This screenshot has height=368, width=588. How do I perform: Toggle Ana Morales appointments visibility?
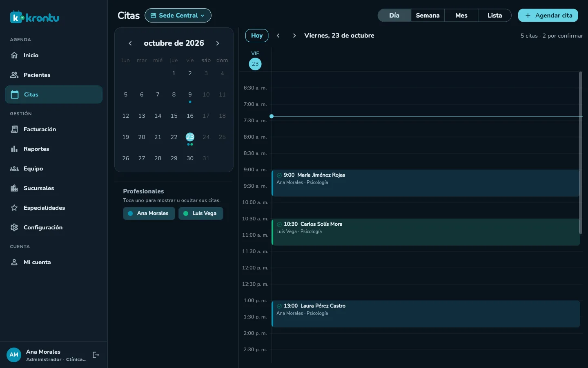(x=149, y=213)
